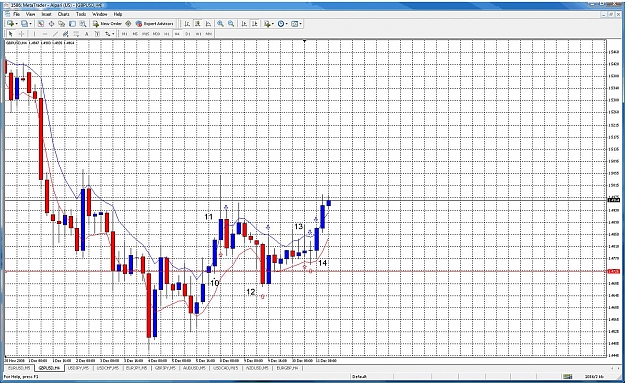
Task: Expand the Profiles dropdown arrow
Action: pos(30,24)
